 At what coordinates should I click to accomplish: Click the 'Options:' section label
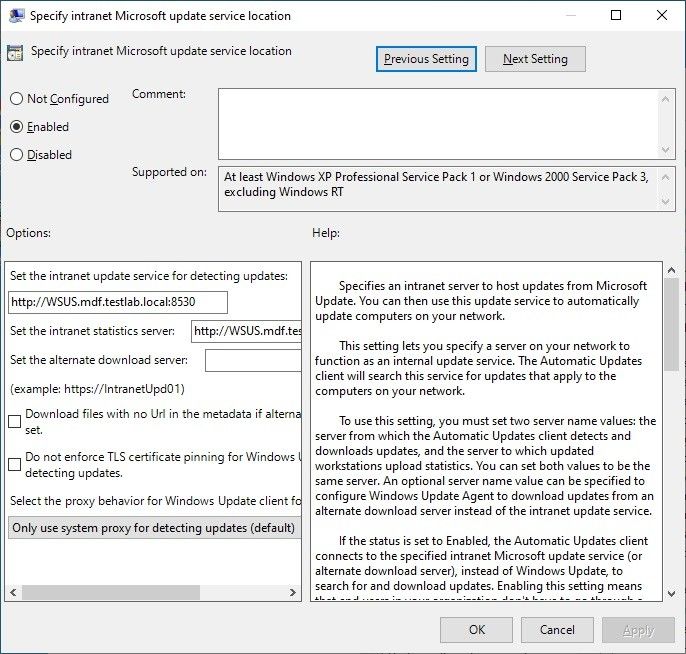tap(28, 233)
